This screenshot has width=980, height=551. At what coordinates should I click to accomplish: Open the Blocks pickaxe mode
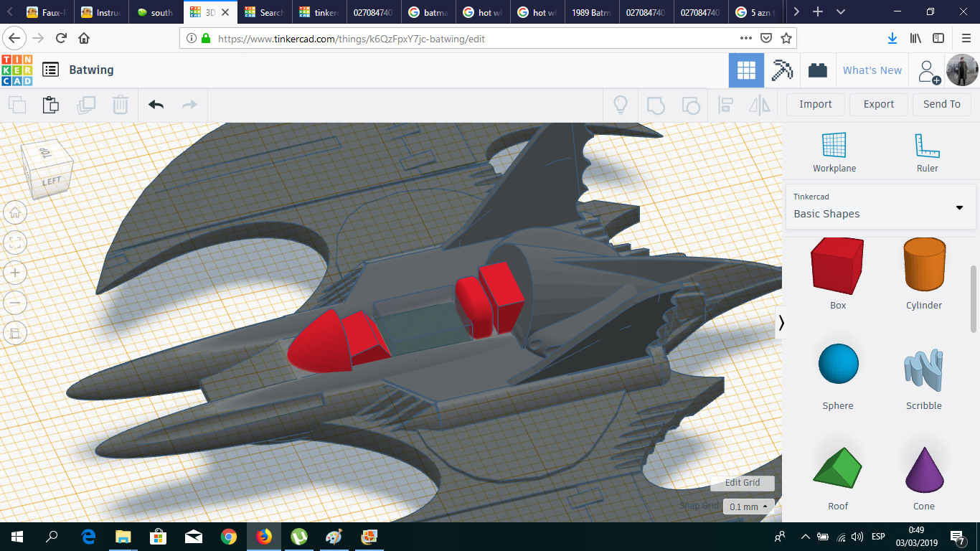click(782, 70)
